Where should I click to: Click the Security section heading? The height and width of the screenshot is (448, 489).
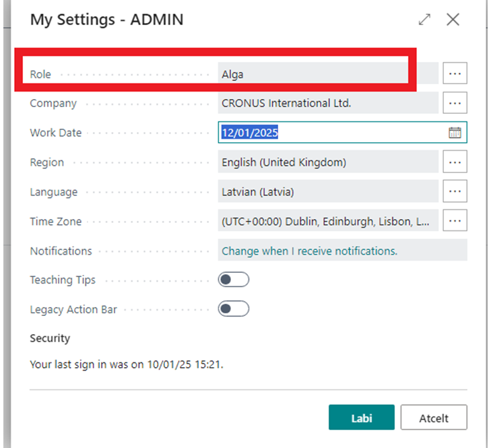tap(50, 338)
